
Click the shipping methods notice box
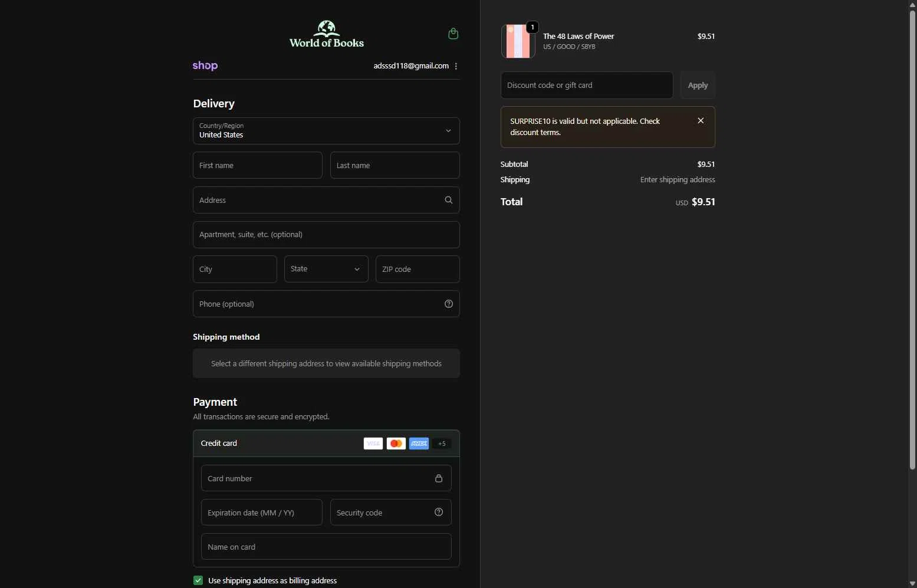click(326, 363)
